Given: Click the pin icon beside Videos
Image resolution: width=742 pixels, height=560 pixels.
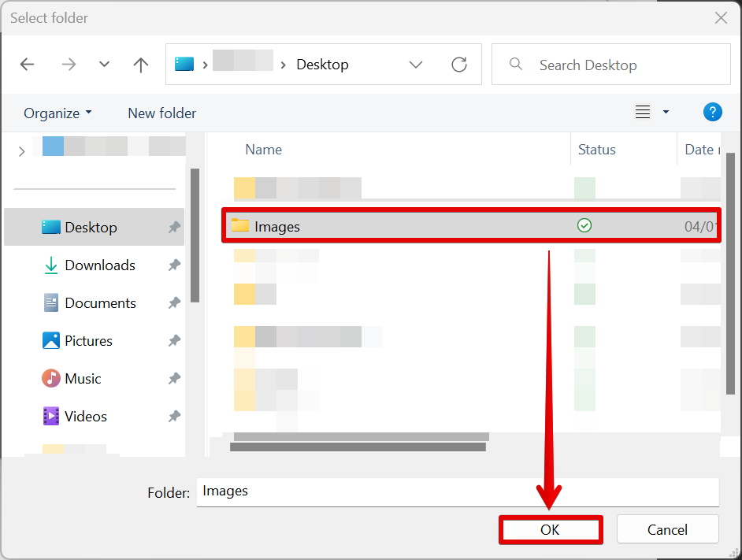Looking at the screenshot, I should tap(174, 417).
